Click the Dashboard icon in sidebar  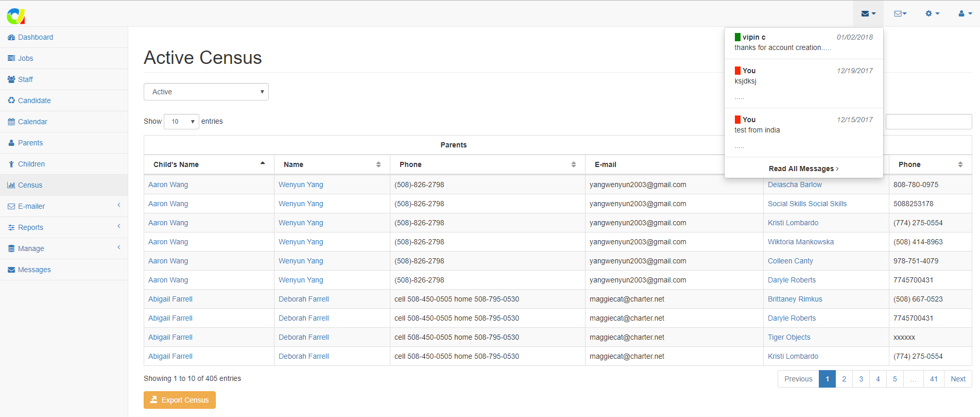coord(11,38)
